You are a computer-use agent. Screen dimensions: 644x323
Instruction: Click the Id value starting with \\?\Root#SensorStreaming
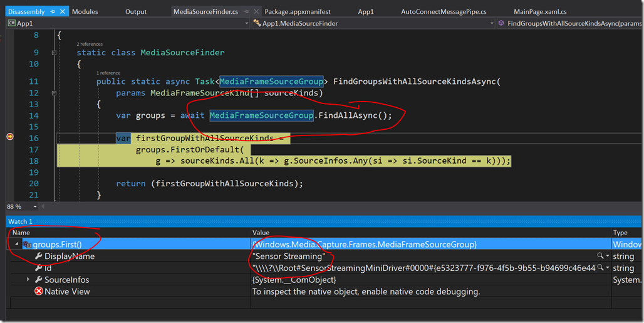[424, 268]
